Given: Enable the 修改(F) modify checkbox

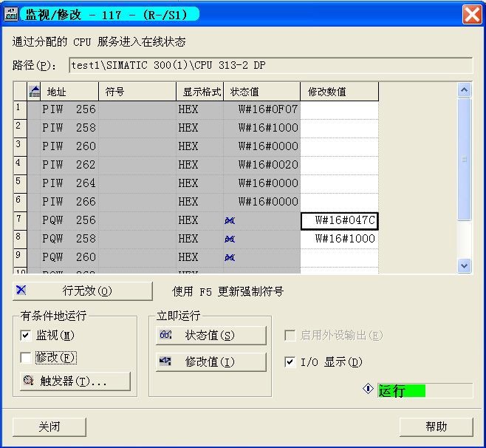Looking at the screenshot, I should pyautogui.click(x=26, y=358).
